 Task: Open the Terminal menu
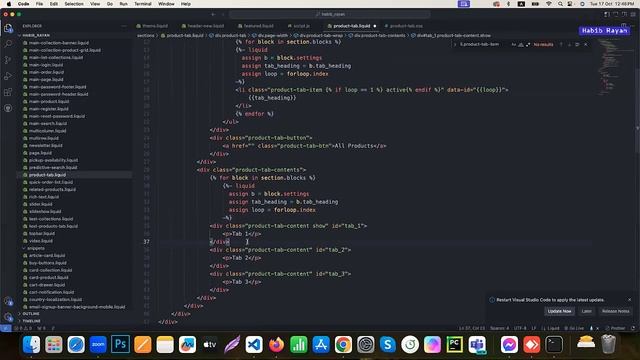(x=143, y=4)
